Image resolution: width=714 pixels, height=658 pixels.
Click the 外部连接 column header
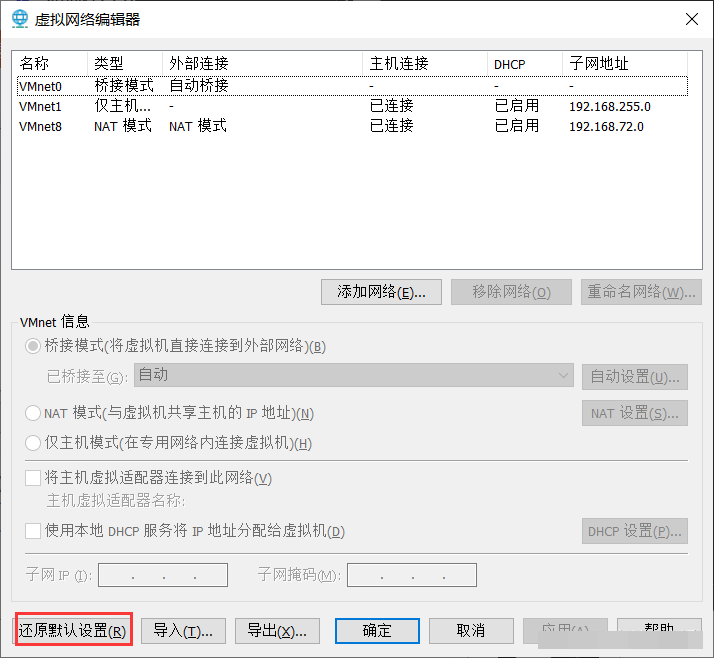262,63
